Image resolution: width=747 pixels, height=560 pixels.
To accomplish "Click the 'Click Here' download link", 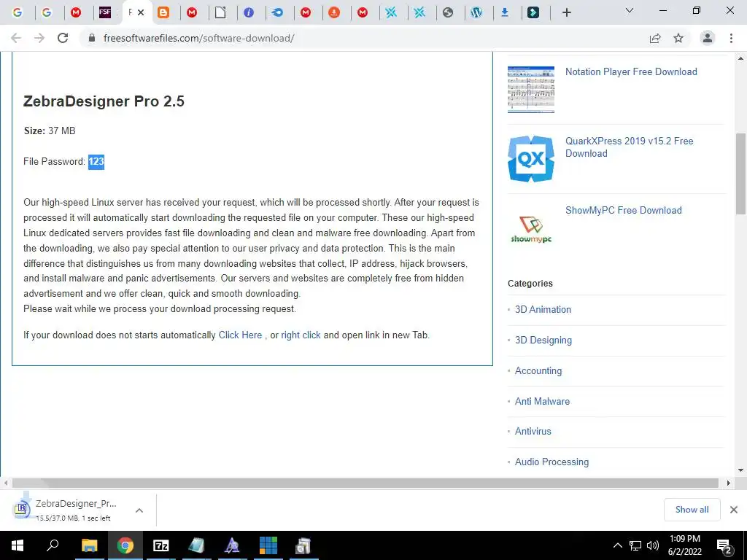I will 240,335.
